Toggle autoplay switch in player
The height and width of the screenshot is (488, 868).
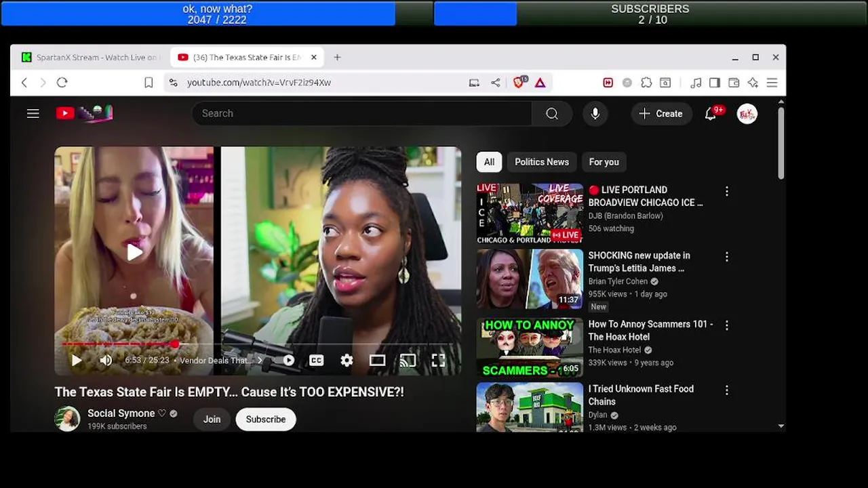tap(288, 361)
